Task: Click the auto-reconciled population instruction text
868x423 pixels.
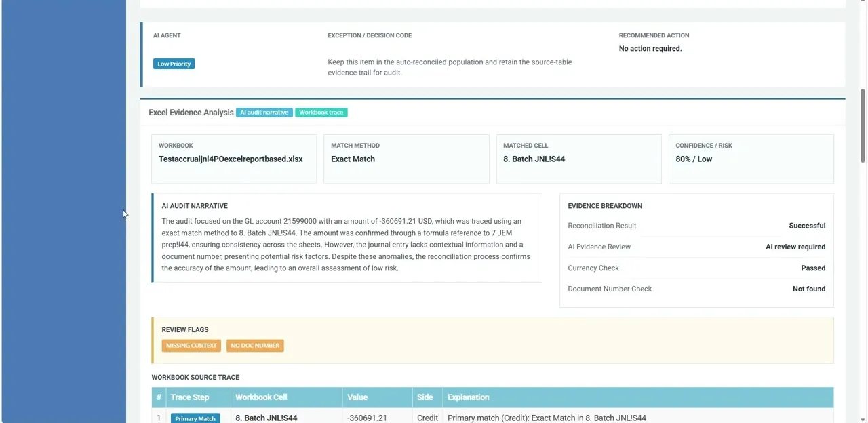Action: click(450, 67)
